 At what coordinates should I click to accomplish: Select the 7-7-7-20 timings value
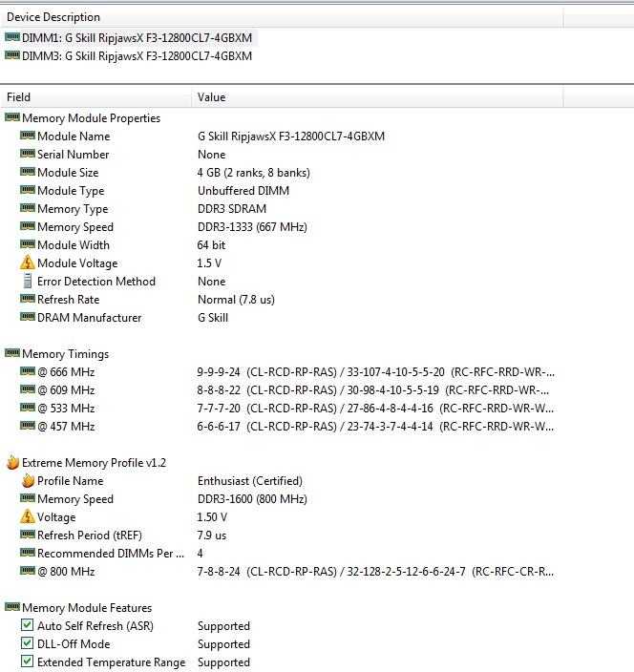pyautogui.click(x=375, y=408)
